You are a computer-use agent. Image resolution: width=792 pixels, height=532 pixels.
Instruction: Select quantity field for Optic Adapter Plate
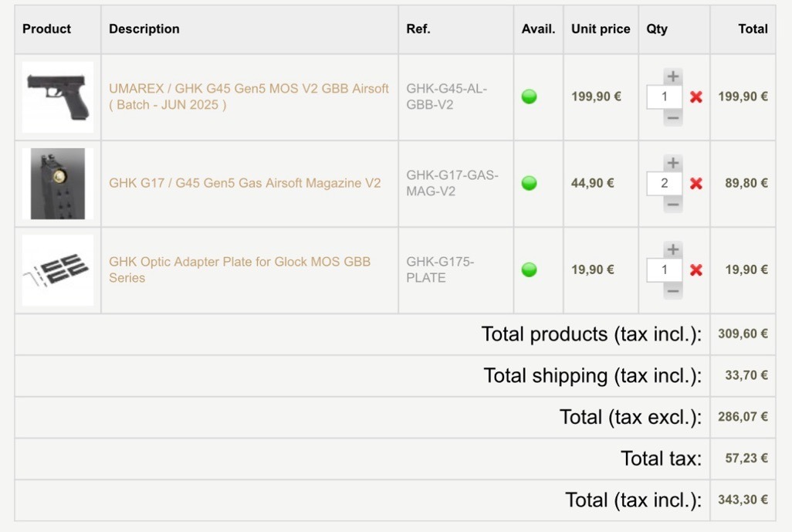point(664,270)
